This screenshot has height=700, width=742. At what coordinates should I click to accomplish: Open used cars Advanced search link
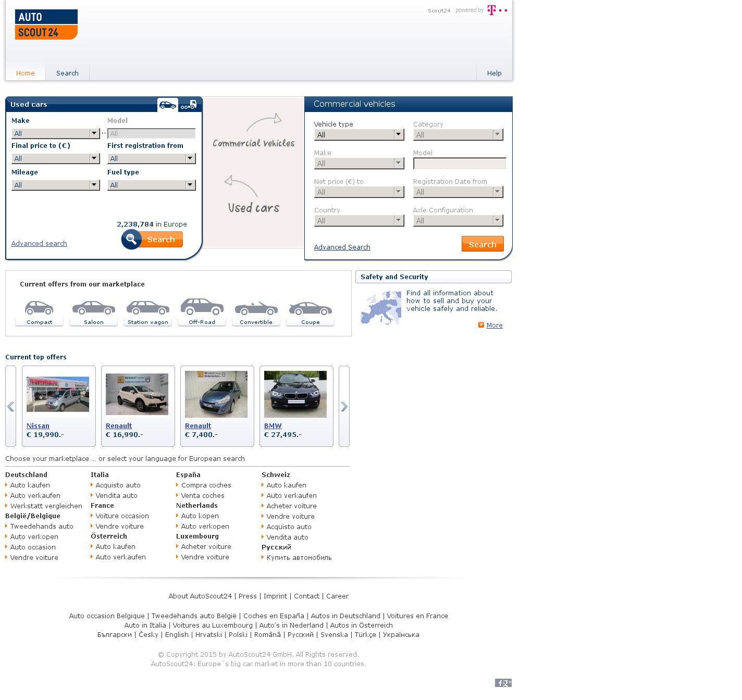coord(39,244)
